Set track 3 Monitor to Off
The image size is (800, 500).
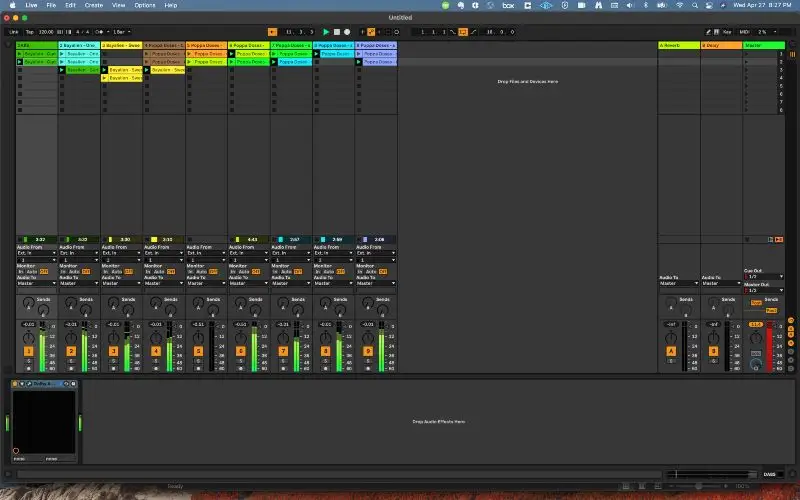pos(130,271)
